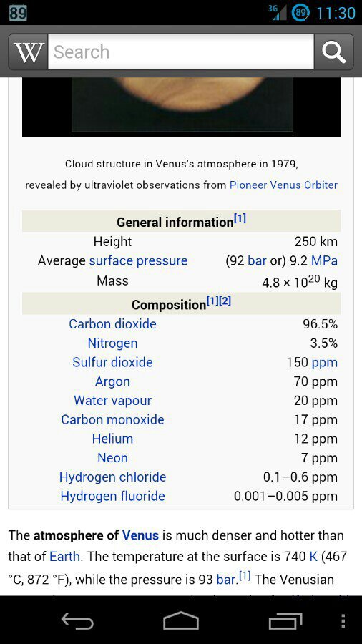The width and height of the screenshot is (362, 644).
Task: Tap the ppm link beside 150
Action: pos(324,363)
